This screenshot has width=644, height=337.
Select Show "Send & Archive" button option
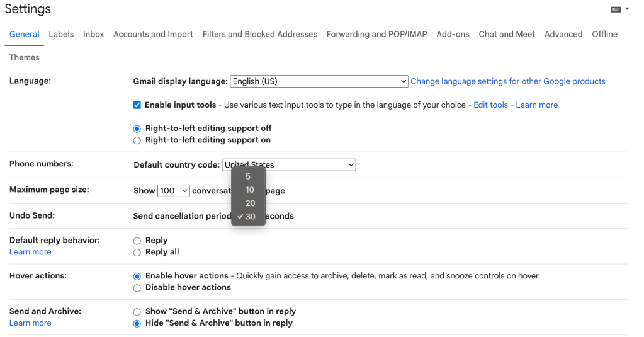[x=137, y=312]
